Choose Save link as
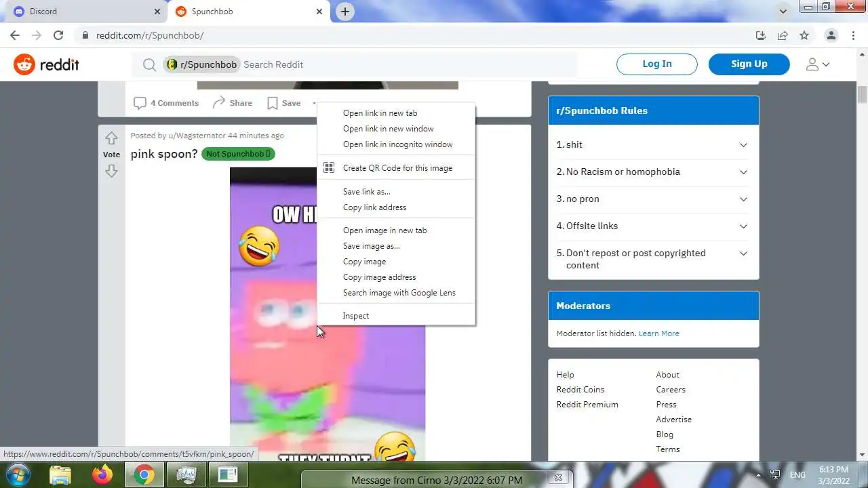The height and width of the screenshot is (488, 868). [396, 192]
